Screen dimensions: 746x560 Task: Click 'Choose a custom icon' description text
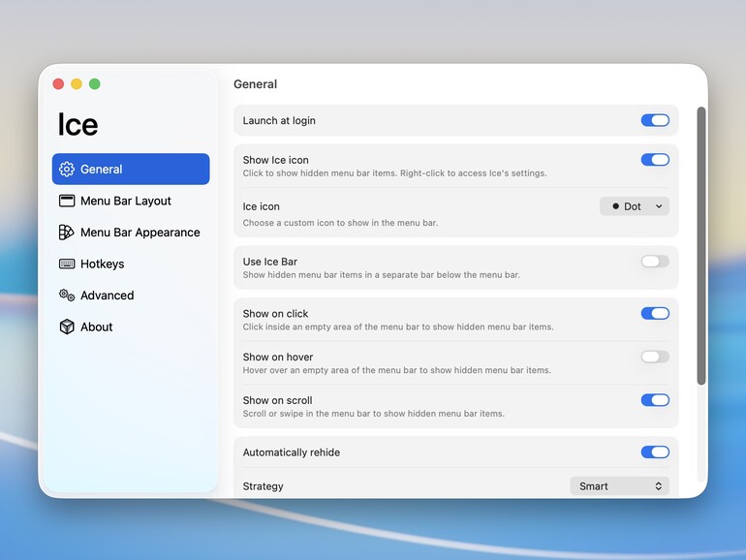pyautogui.click(x=340, y=223)
